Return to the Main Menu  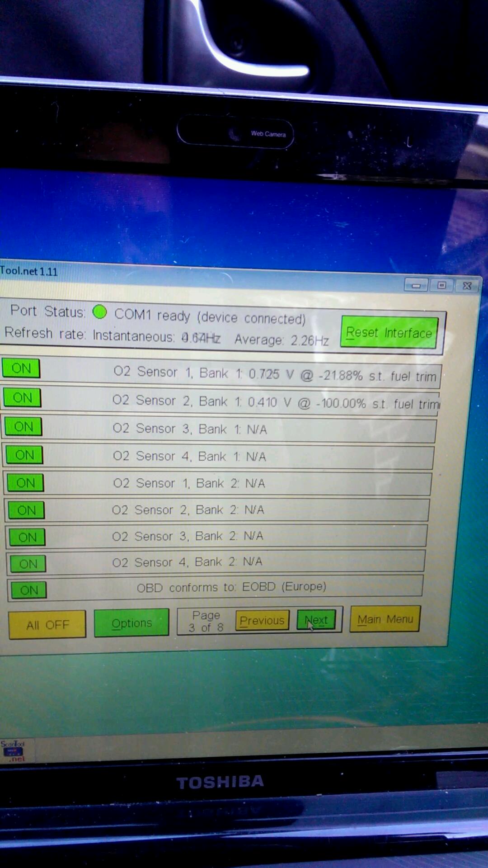click(385, 619)
